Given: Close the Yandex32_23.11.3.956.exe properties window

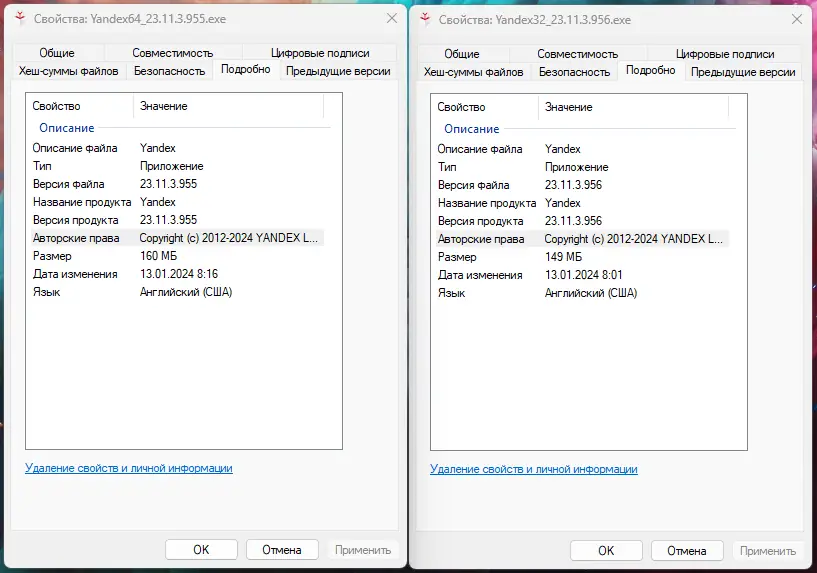Looking at the screenshot, I should click(795, 19).
